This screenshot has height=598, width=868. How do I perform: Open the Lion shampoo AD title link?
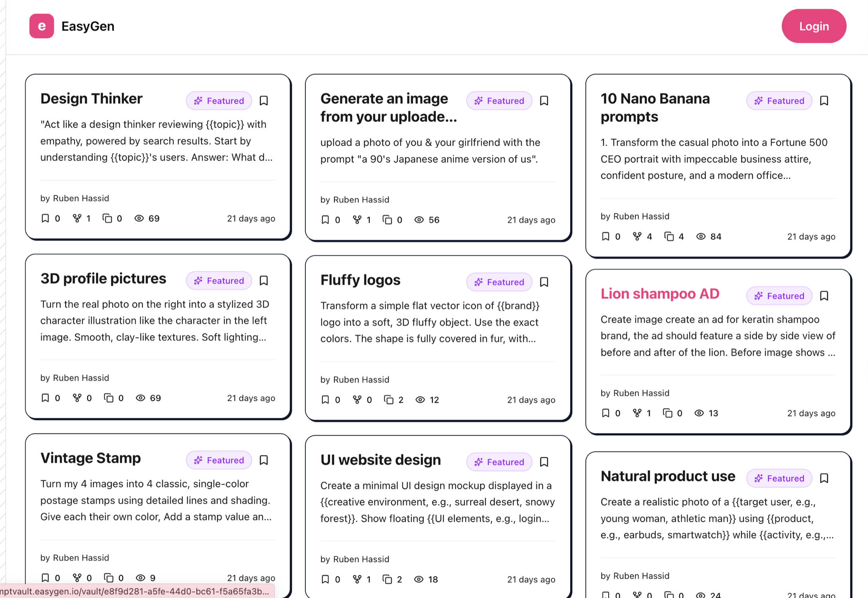pos(660,294)
